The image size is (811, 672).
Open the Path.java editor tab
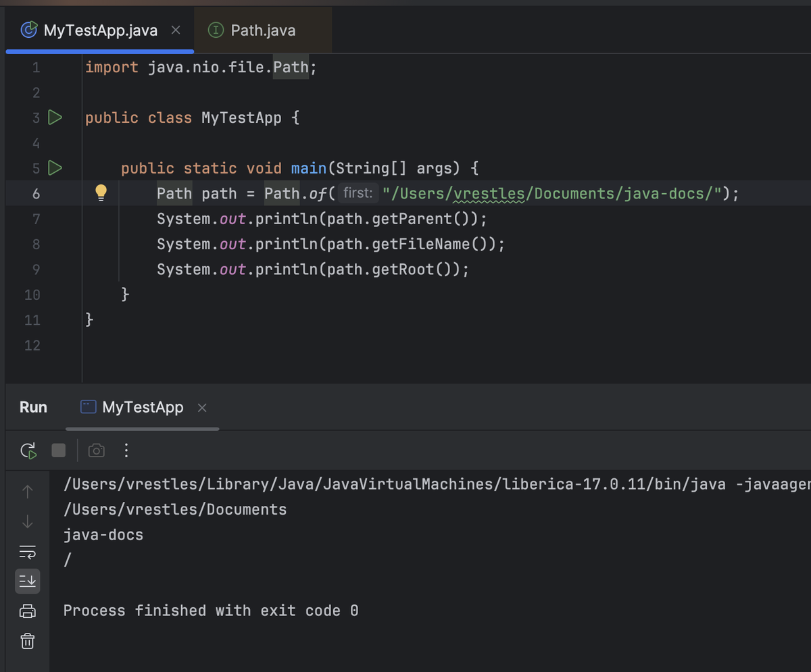[262, 30]
